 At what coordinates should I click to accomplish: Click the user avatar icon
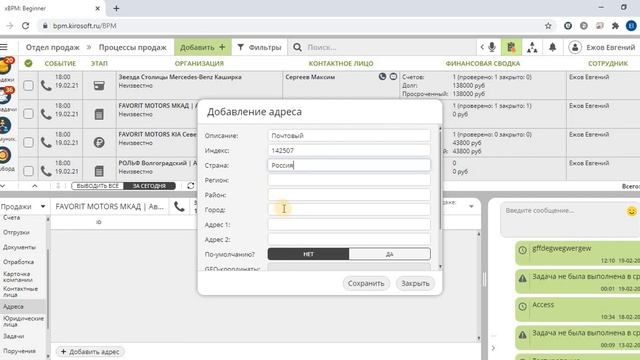(575, 47)
